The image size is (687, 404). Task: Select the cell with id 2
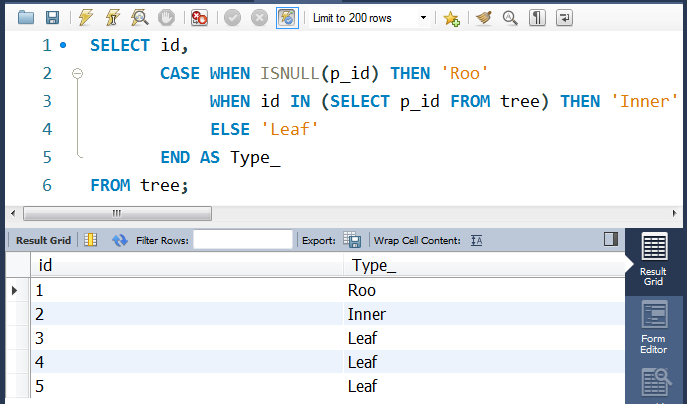[187, 314]
